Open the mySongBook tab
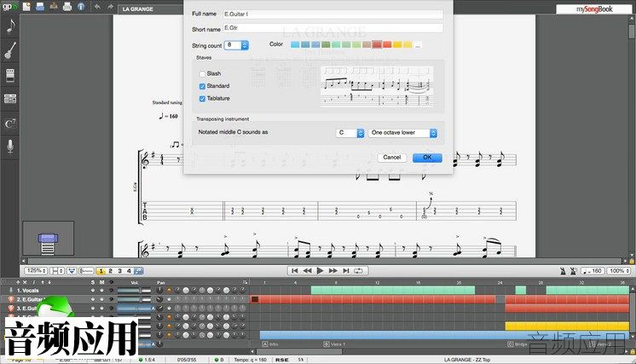The width and height of the screenshot is (636, 364). point(593,9)
